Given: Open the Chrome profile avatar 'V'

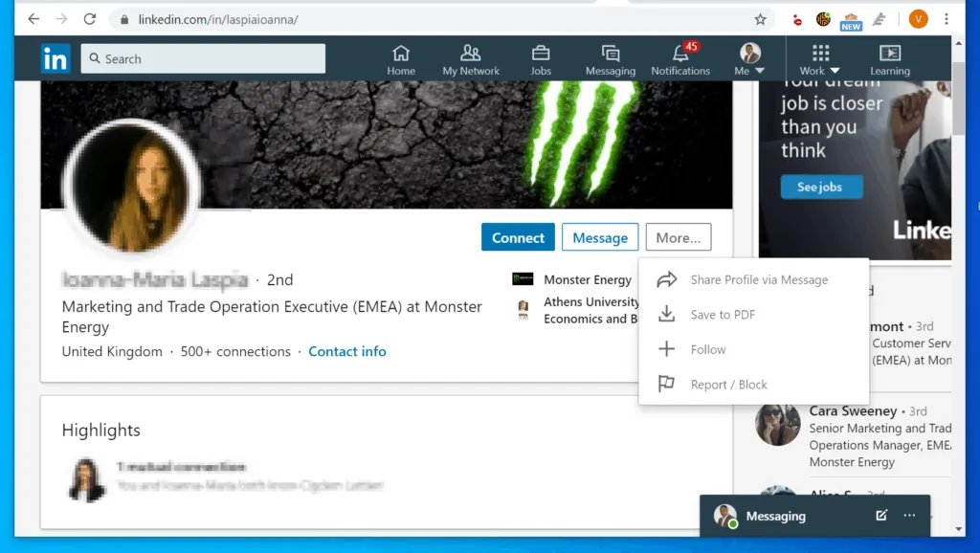Looking at the screenshot, I should pos(918,19).
